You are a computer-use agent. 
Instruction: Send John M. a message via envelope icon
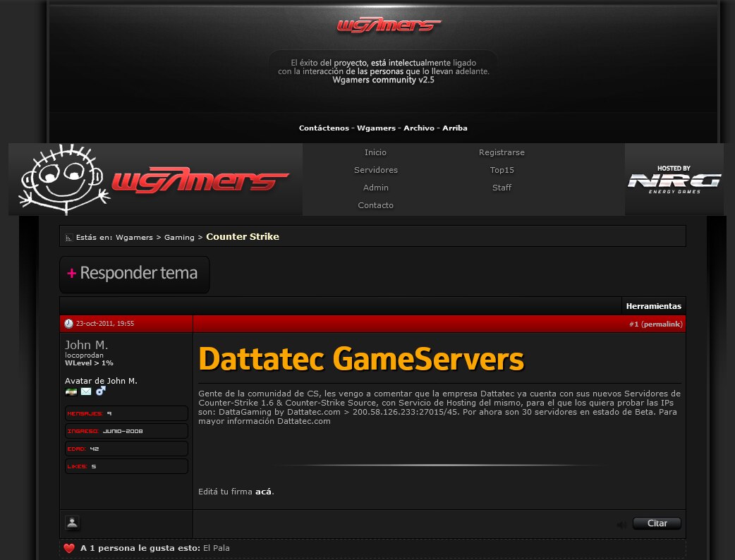86,391
